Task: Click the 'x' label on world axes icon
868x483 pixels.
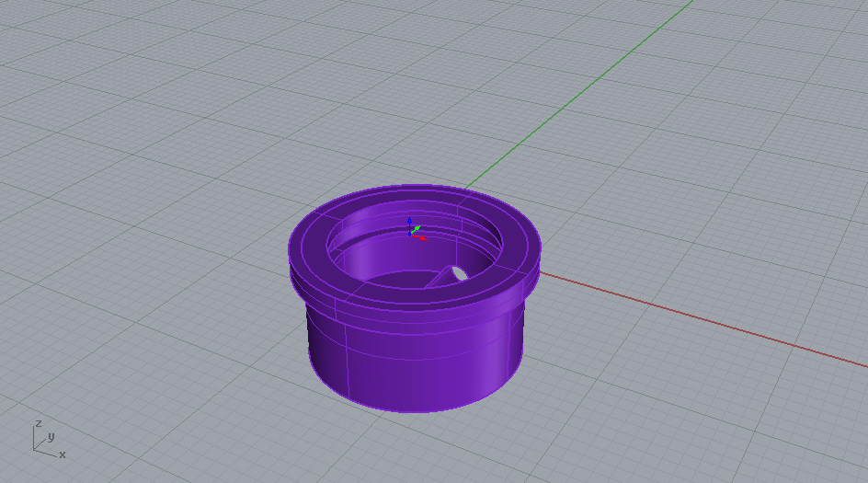Action: pyautogui.click(x=62, y=454)
